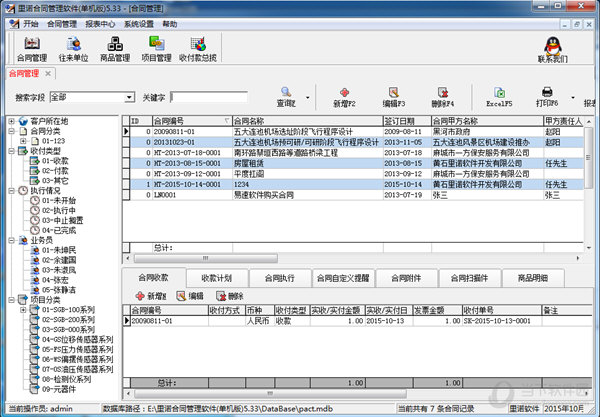The width and height of the screenshot is (600, 417).
Task: Click the 往来单位 toolbar icon
Action: click(73, 48)
